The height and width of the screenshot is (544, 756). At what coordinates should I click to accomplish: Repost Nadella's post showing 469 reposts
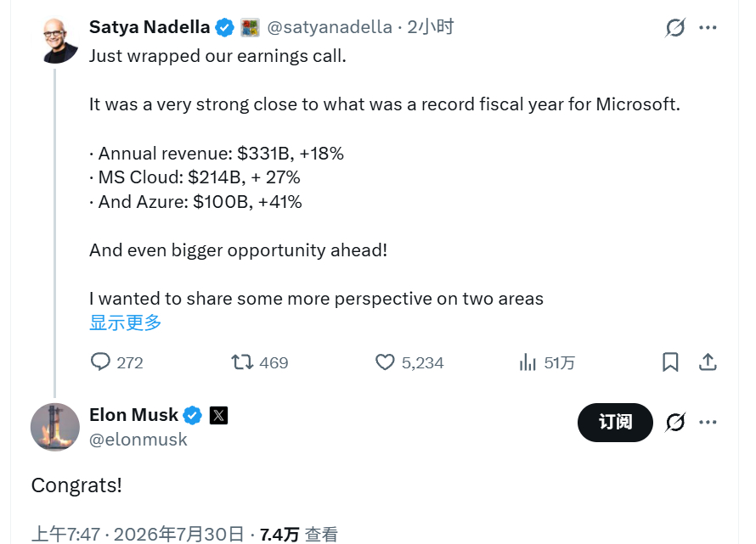[259, 362]
